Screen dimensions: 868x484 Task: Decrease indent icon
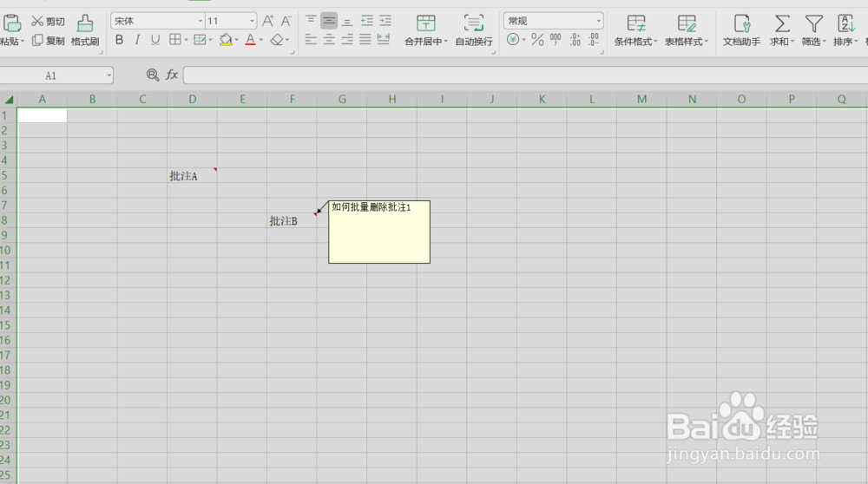click(x=366, y=21)
